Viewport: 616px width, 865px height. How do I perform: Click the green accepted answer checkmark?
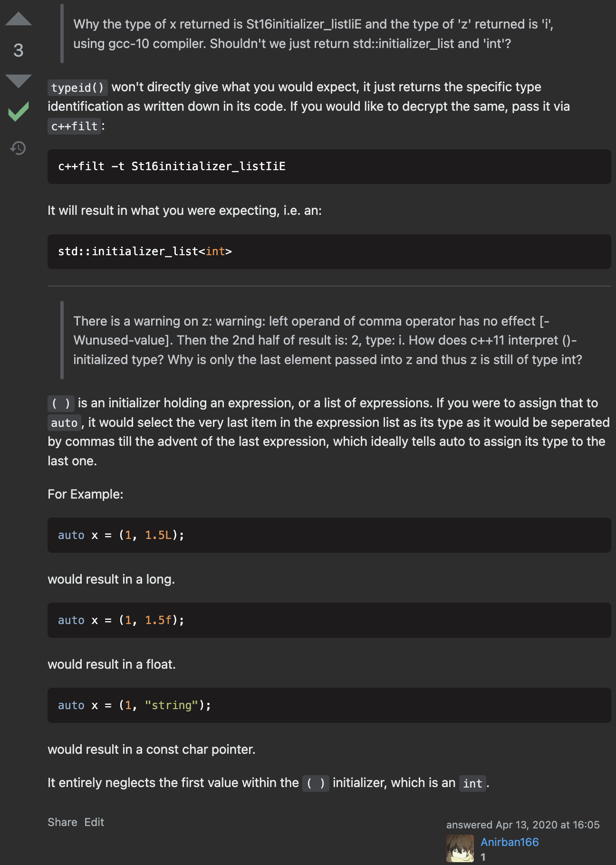[19, 112]
